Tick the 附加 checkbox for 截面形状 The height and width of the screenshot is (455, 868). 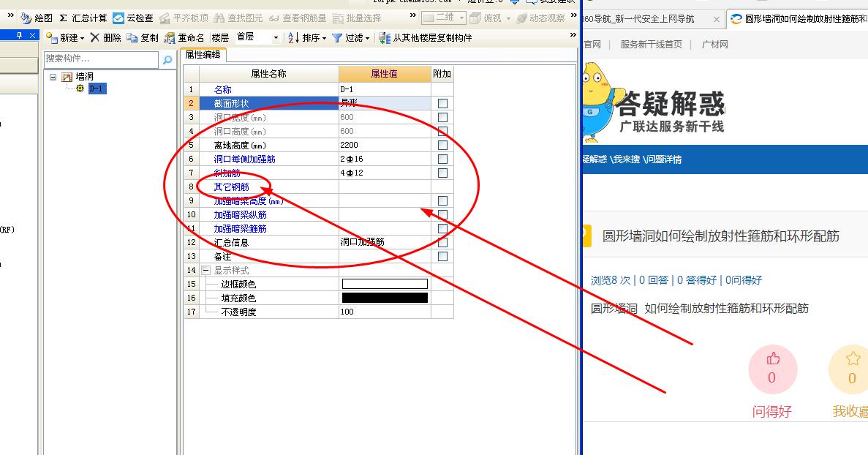coord(442,104)
